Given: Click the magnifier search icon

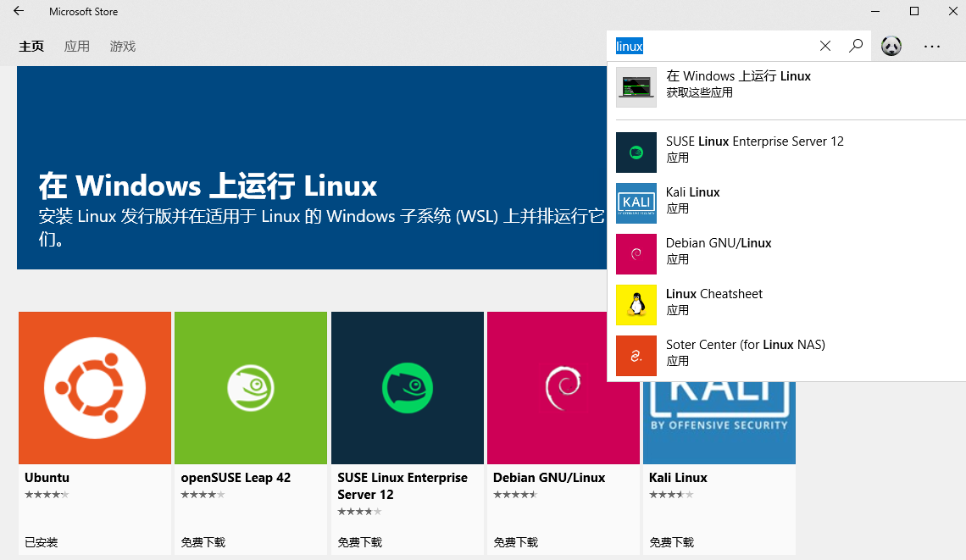Looking at the screenshot, I should click(856, 46).
